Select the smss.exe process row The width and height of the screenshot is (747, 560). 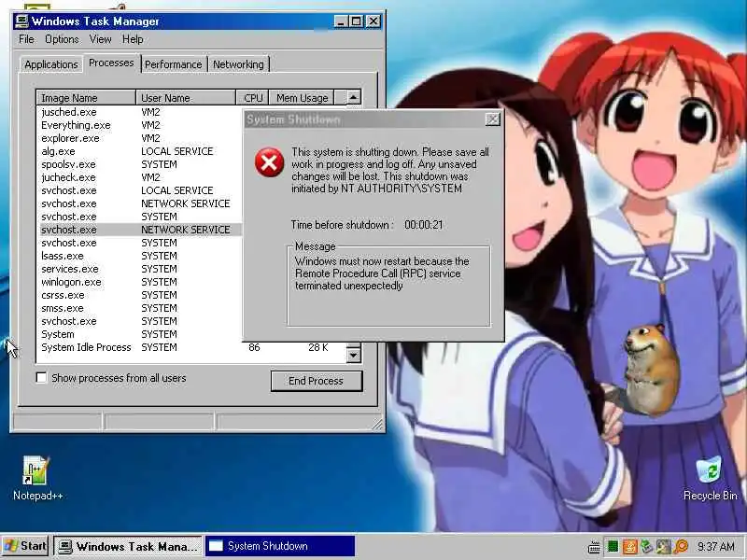point(141,308)
